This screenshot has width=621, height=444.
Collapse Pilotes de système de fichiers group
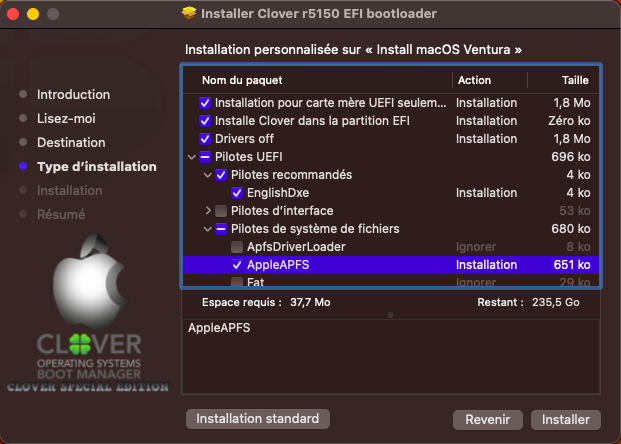pyautogui.click(x=208, y=229)
